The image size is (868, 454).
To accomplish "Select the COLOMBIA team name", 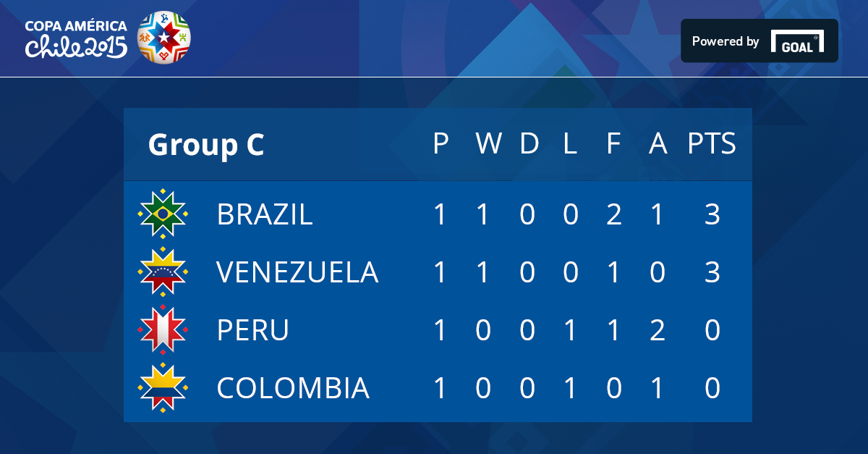I will tap(293, 388).
